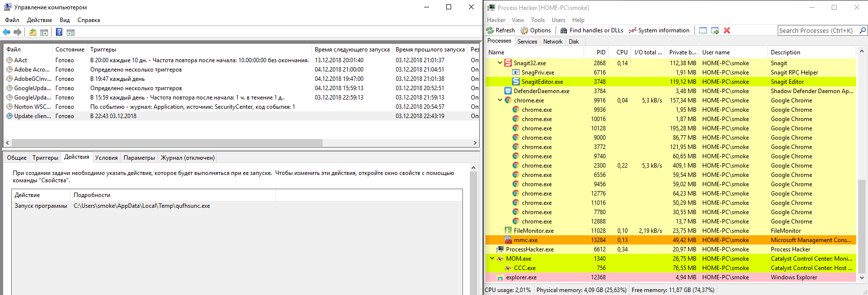Open the Общие tab

pos(17,158)
